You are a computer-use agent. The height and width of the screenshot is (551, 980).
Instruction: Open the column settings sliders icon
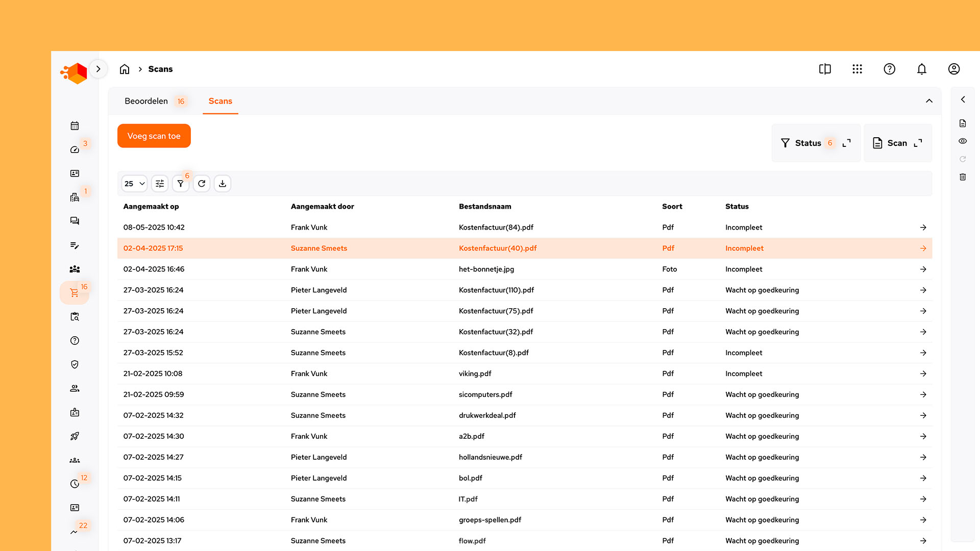160,184
